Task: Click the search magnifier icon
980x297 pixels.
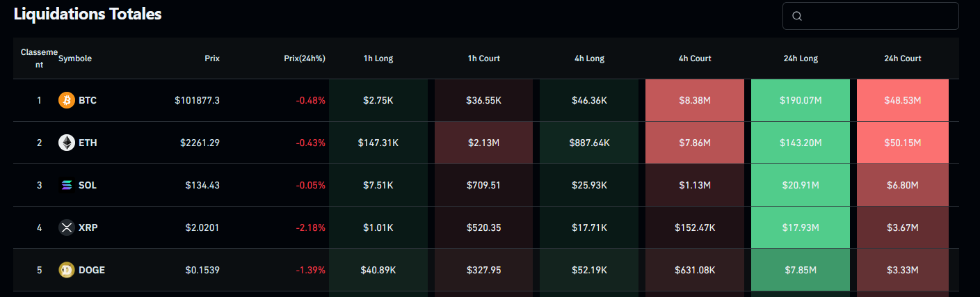Action: pyautogui.click(x=797, y=16)
